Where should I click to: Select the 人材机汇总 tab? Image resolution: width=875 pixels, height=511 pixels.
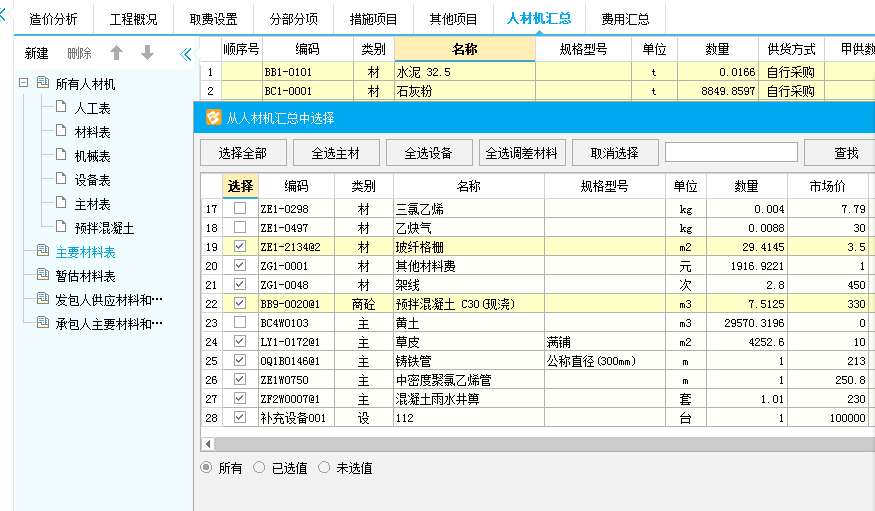click(x=539, y=18)
